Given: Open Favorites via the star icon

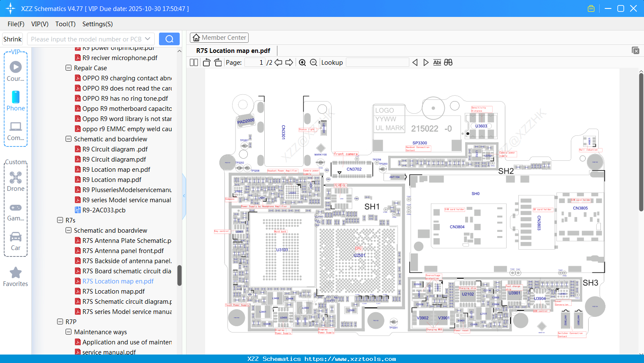Looking at the screenshot, I should [15, 273].
